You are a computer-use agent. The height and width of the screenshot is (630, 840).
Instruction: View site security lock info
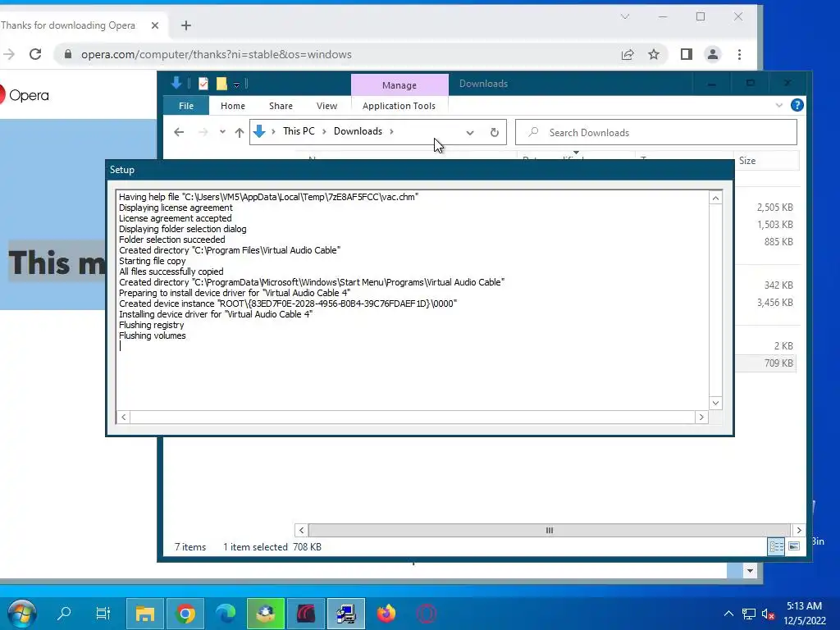tap(68, 54)
